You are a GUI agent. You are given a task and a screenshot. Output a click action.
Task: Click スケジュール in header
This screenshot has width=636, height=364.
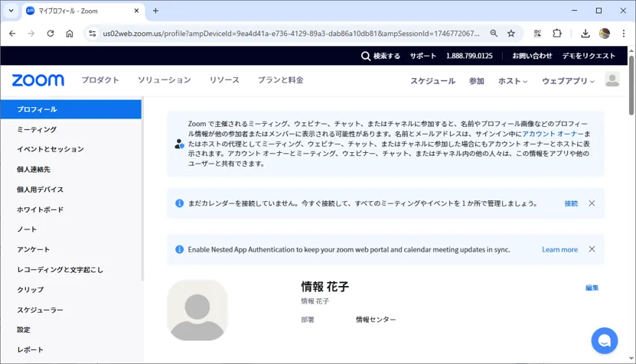432,81
